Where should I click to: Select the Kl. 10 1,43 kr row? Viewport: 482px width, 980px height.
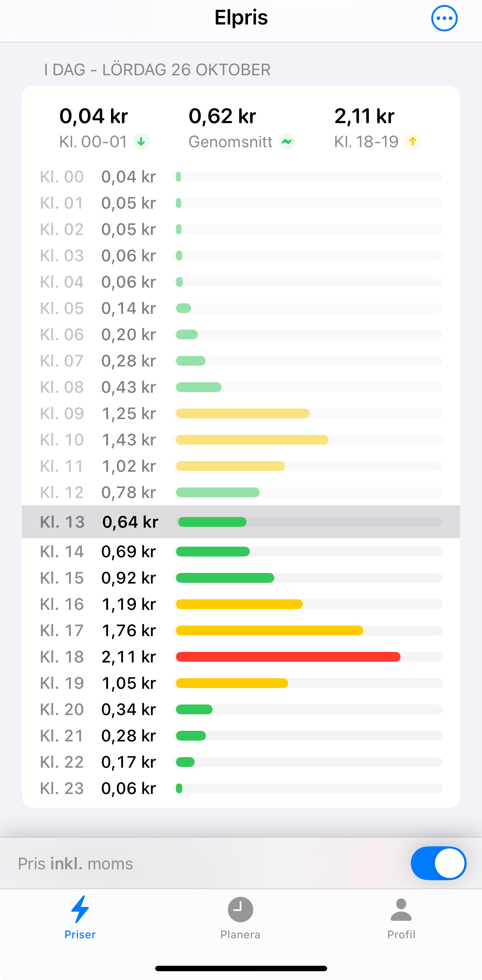[241, 440]
